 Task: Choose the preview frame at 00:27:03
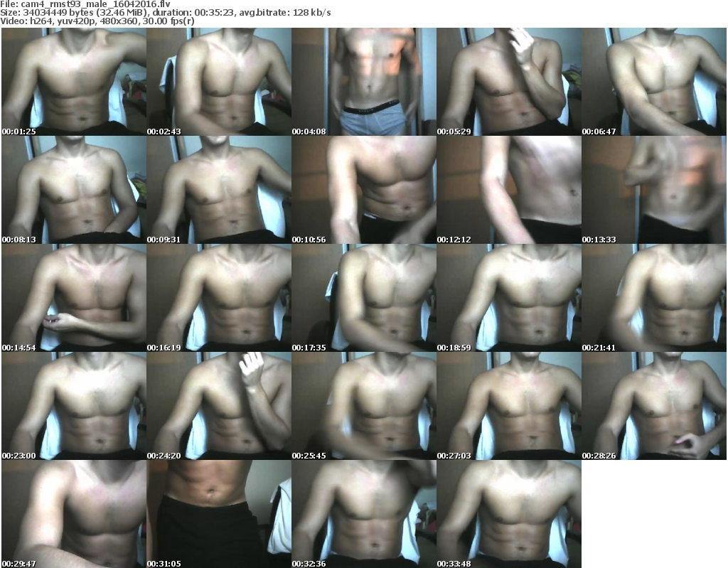point(509,406)
